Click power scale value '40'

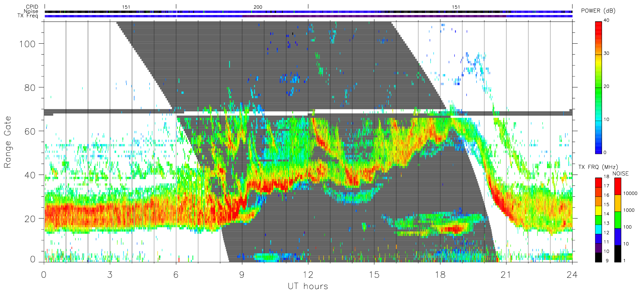[x=606, y=20]
